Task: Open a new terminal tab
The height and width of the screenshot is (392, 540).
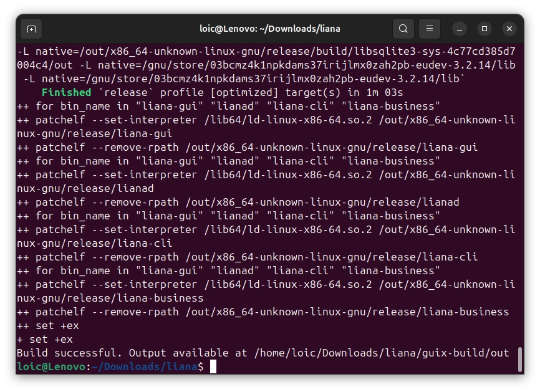Action: tap(31, 29)
